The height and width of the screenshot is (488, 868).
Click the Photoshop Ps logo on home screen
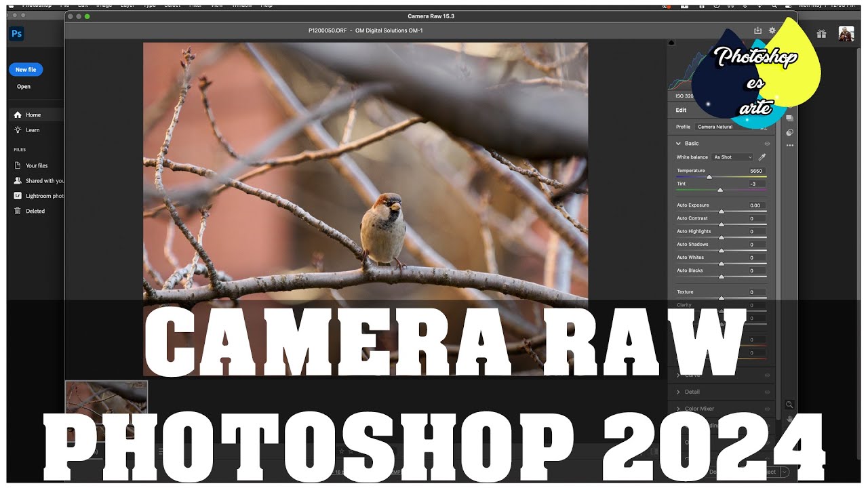17,34
